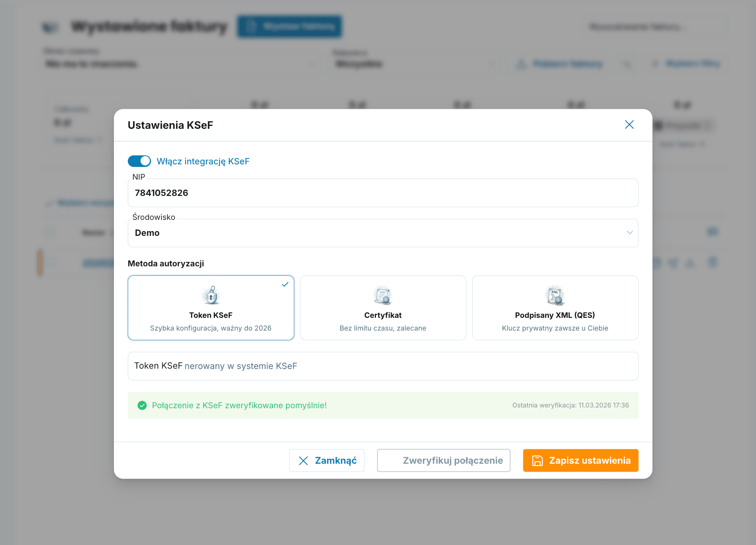Screen dimensions: 756x545
Task: Toggle the KSeF integration switch
Action: coord(139,161)
